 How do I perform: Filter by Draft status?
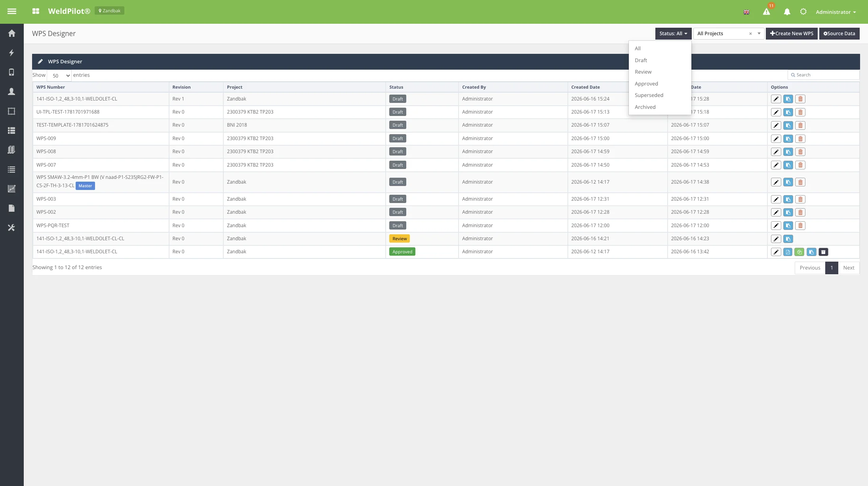point(660,60)
